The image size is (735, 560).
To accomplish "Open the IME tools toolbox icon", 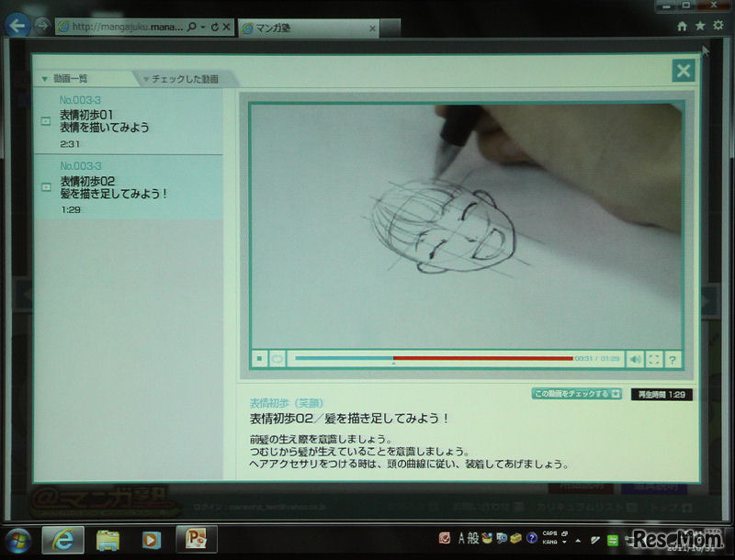I will pyautogui.click(x=516, y=538).
